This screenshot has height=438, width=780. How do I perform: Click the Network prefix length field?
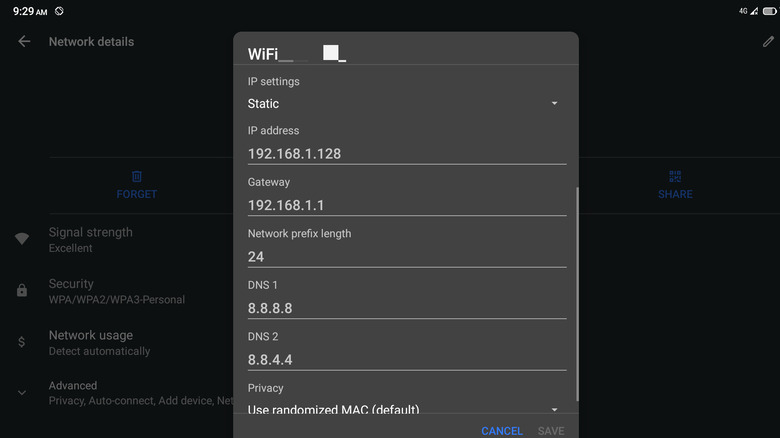(406, 256)
